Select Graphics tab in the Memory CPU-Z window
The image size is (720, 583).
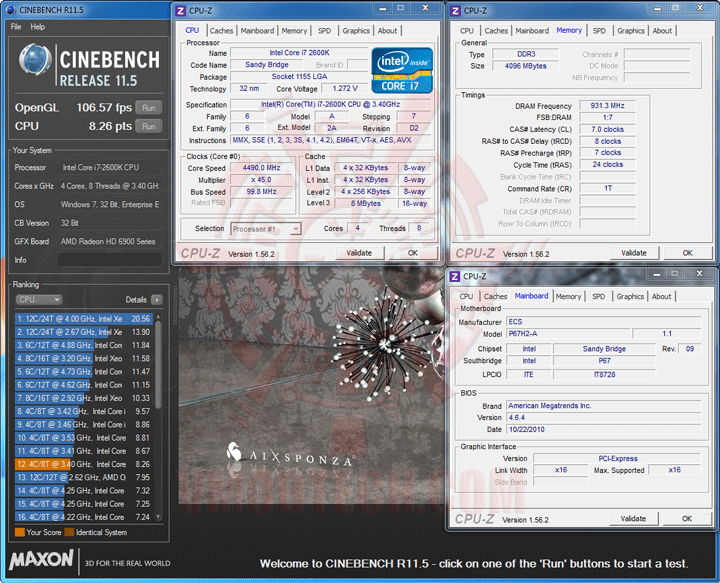tap(631, 31)
